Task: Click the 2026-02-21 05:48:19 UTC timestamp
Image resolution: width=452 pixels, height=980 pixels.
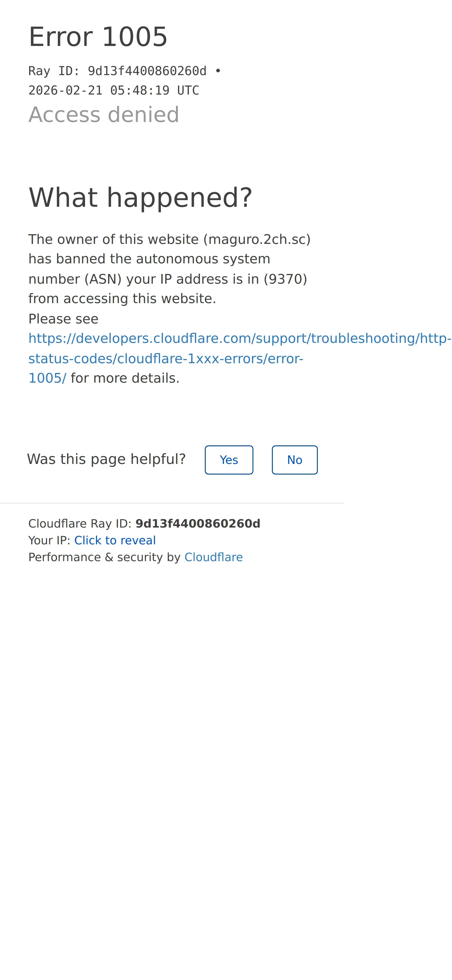Action: [114, 90]
